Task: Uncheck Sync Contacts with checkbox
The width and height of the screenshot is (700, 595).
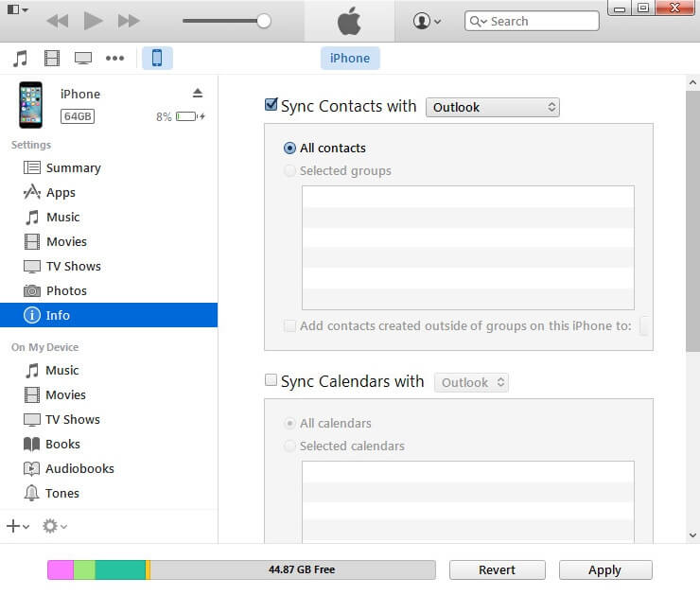Action: tap(271, 104)
